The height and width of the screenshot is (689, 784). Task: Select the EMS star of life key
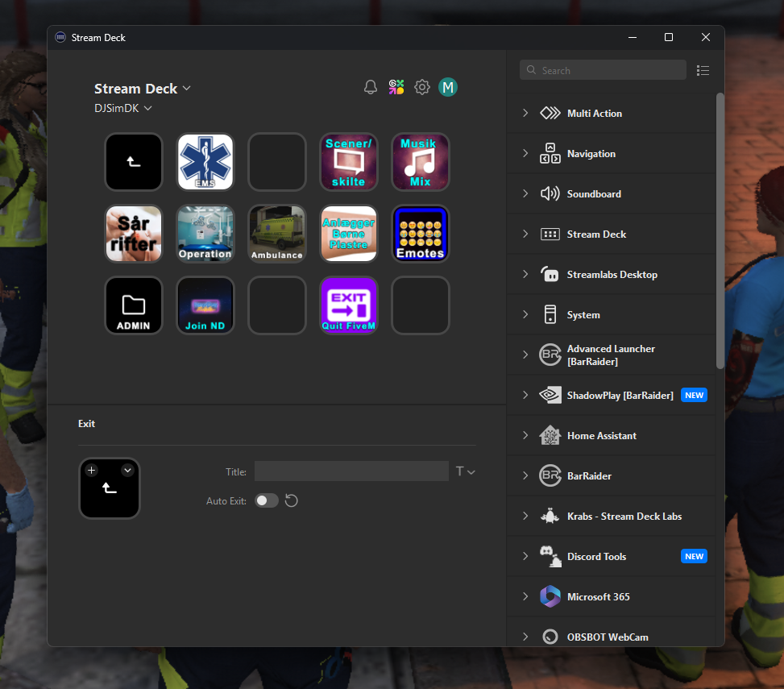(205, 161)
